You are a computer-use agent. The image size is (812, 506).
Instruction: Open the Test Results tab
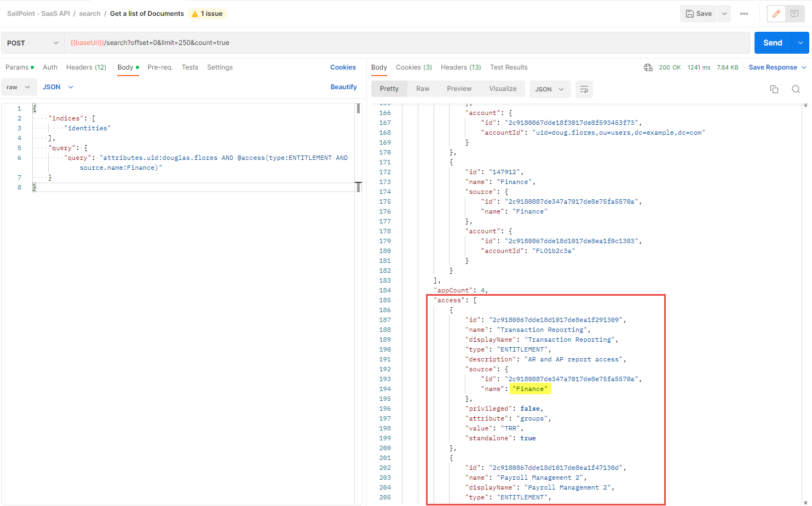[509, 67]
